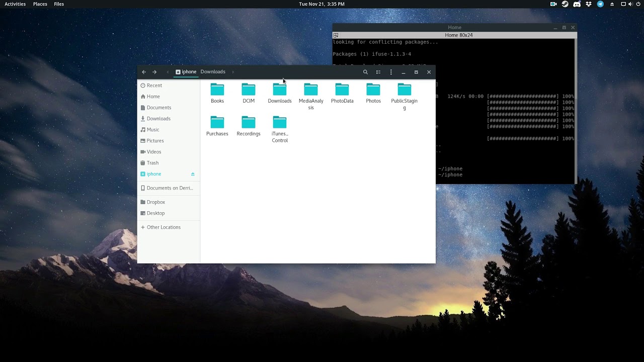644x362 pixels.
Task: Open the Purchases folder
Action: tap(217, 126)
